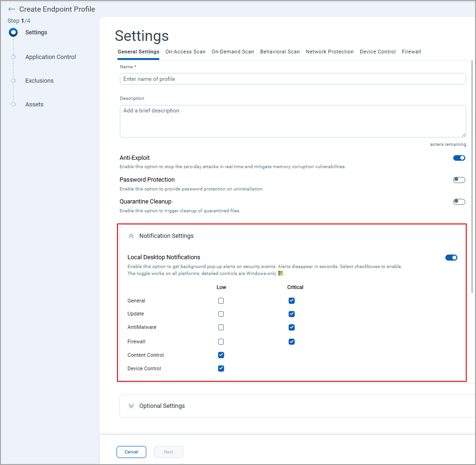This screenshot has height=465, width=476.
Task: Uncheck the Critical checkbox for AntiMalware
Action: tap(292, 327)
